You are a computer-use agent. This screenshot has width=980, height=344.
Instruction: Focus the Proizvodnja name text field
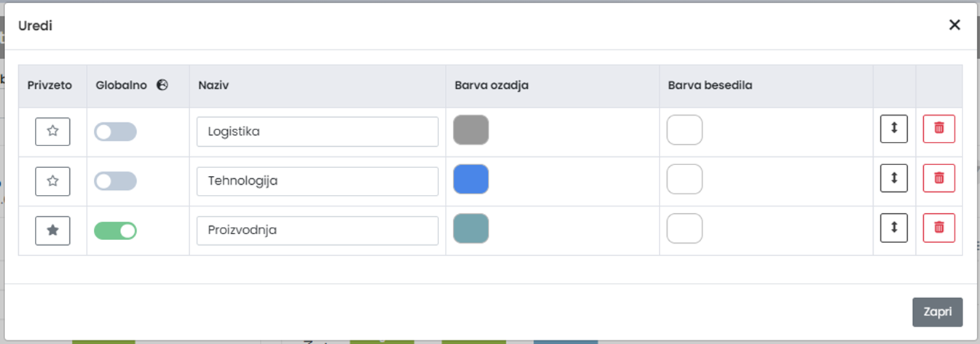[x=317, y=231]
